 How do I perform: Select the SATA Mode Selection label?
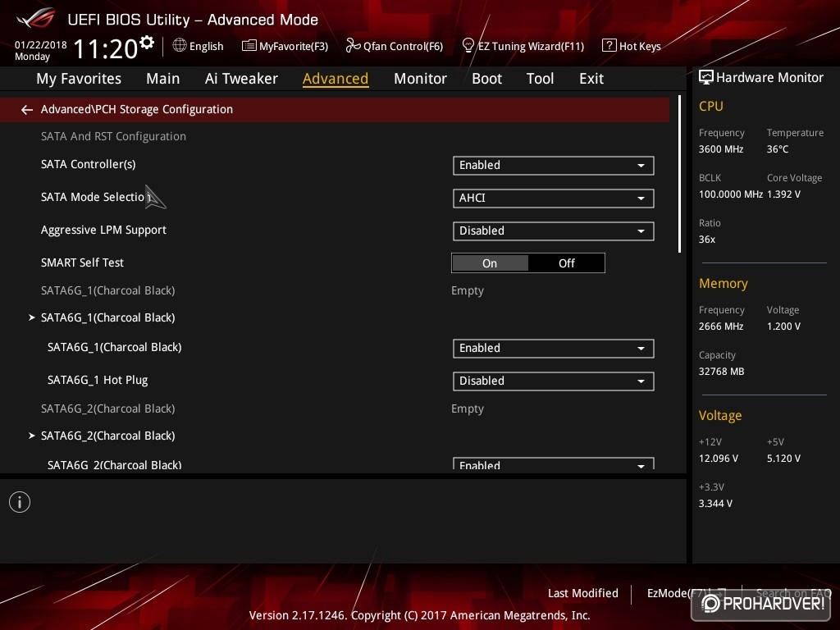(x=97, y=197)
